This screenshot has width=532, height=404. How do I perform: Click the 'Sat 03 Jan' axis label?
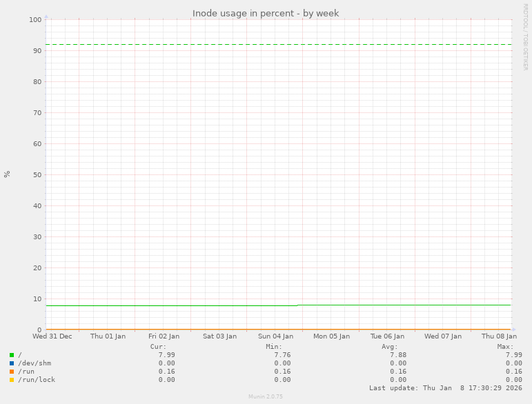[x=220, y=336]
